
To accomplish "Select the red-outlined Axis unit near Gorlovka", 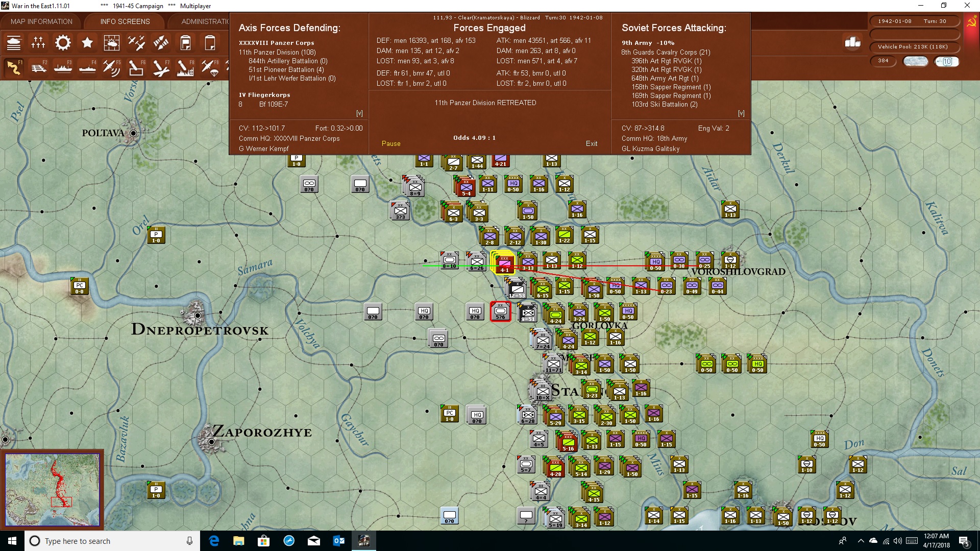I will pyautogui.click(x=500, y=311).
